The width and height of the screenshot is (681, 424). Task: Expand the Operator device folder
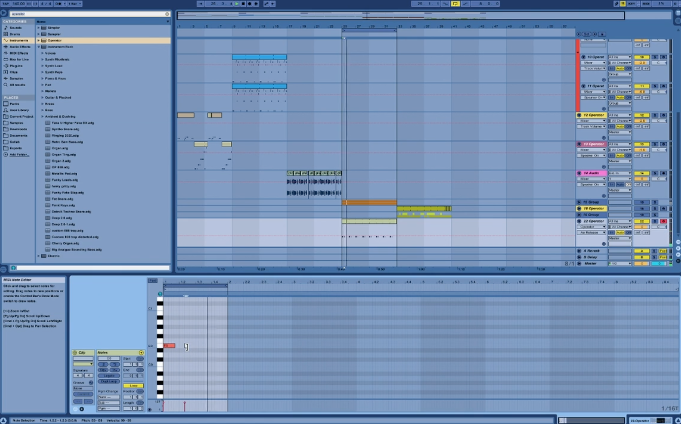point(38,40)
